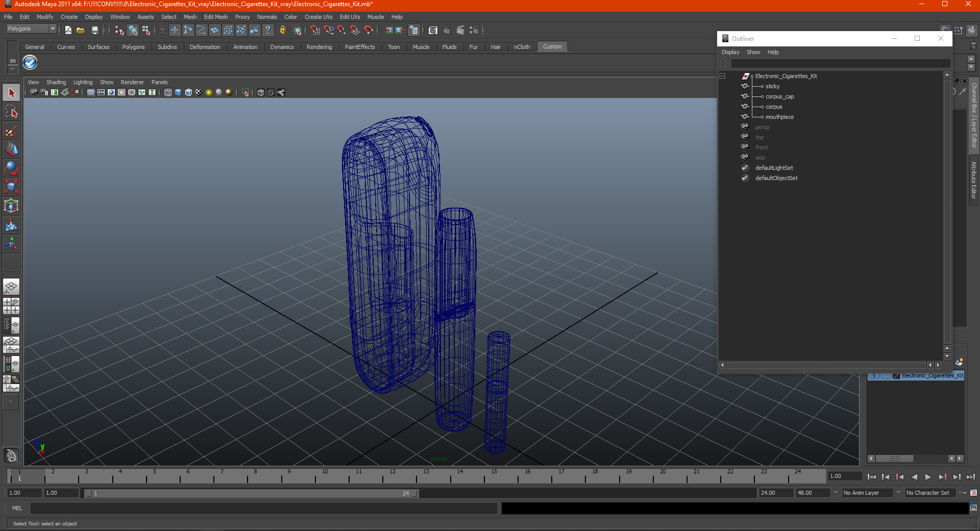980x531 pixels.
Task: Toggle textured display checker sphere
Action: tap(199, 93)
